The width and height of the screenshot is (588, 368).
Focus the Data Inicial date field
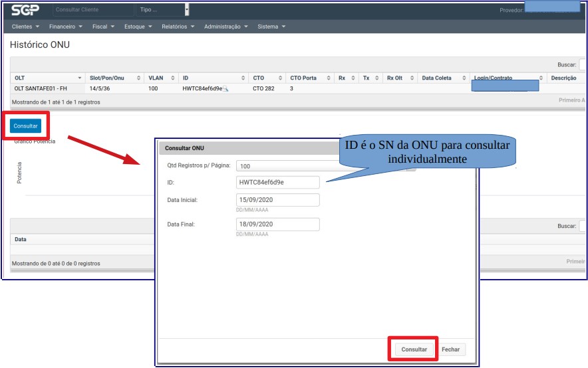[278, 200]
